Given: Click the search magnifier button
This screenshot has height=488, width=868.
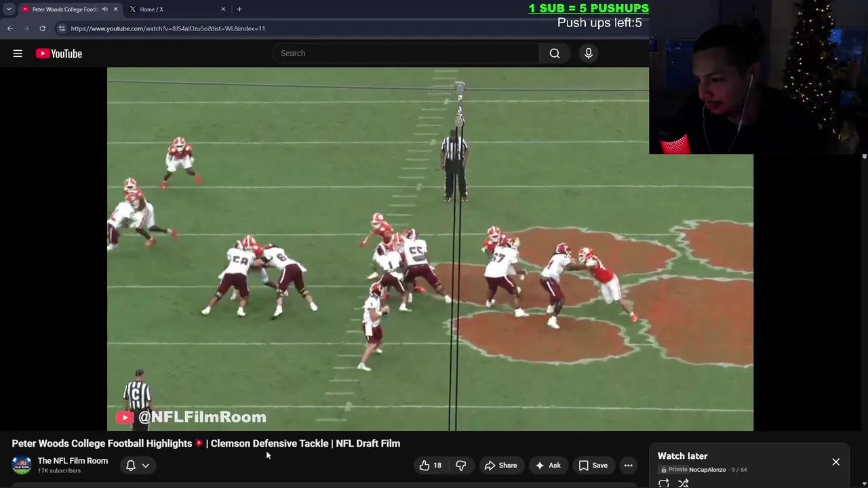Looking at the screenshot, I should tap(555, 54).
